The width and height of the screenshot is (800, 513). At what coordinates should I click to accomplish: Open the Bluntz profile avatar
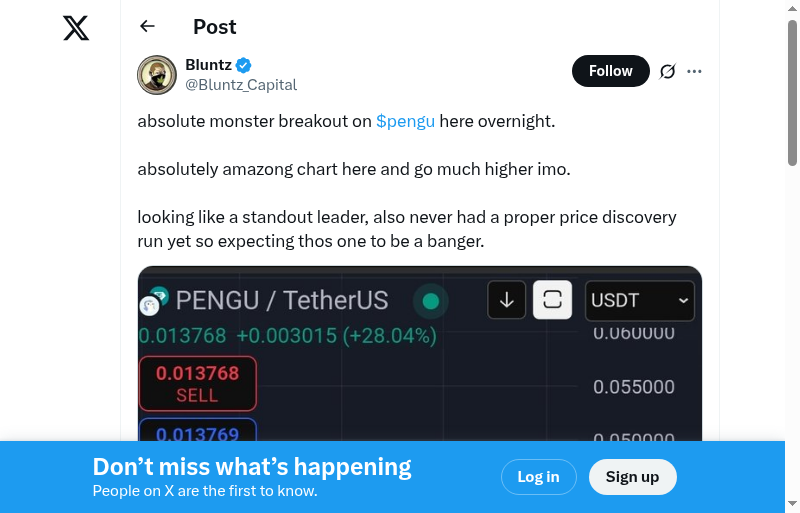(157, 74)
